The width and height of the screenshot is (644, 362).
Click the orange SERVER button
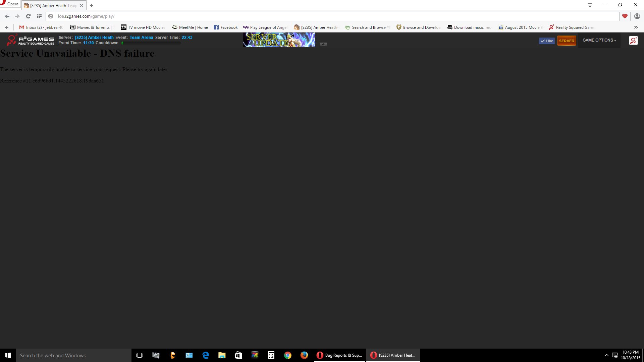pos(567,41)
